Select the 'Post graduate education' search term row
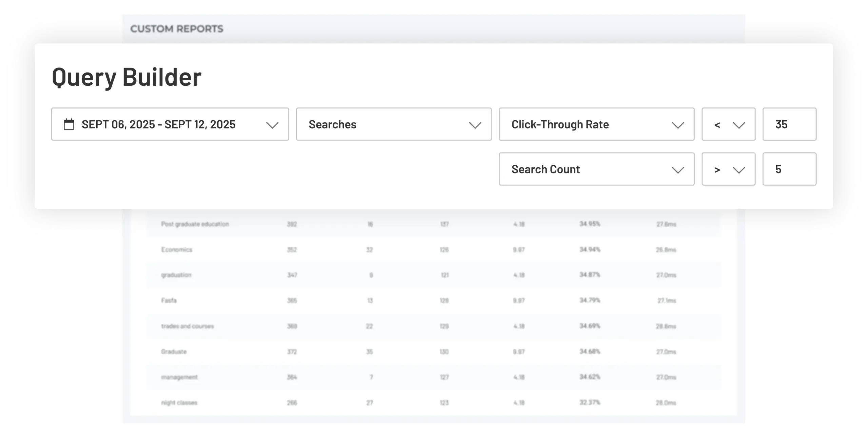 click(x=195, y=224)
